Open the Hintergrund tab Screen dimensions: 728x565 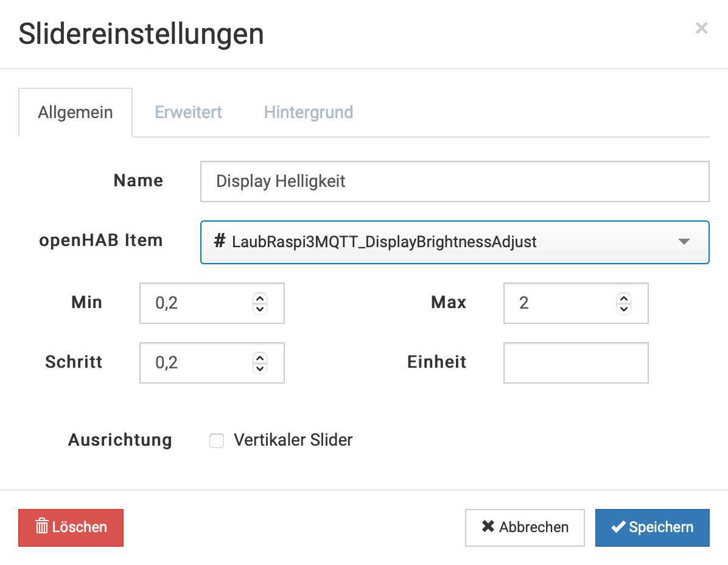(308, 113)
